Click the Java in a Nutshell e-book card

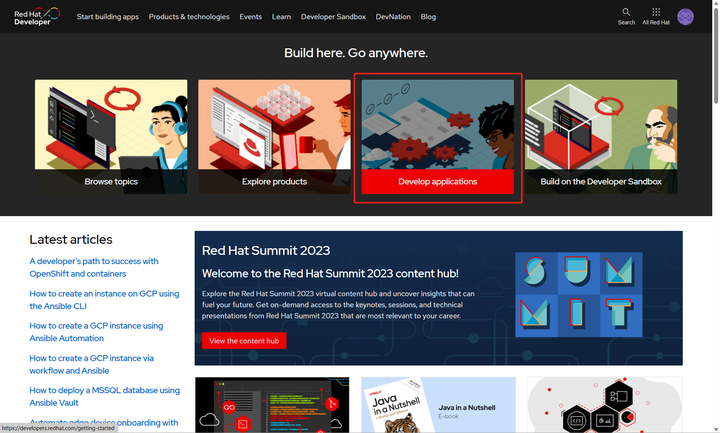pyautogui.click(x=438, y=405)
